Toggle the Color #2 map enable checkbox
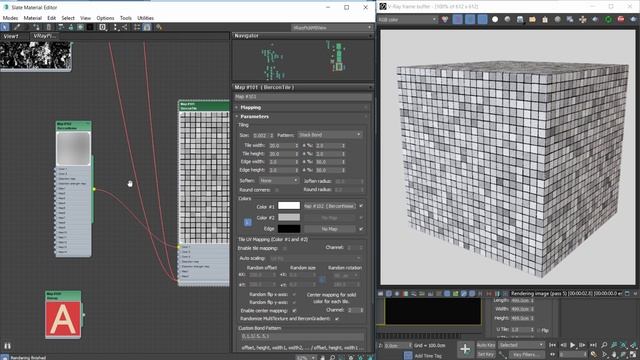The height and width of the screenshot is (360, 640). [x=361, y=218]
